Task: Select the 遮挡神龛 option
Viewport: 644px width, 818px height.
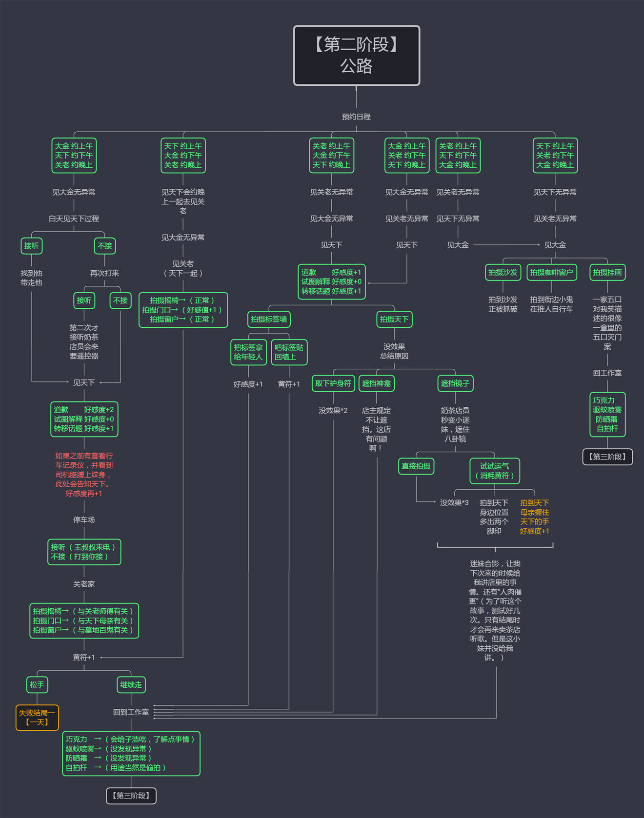Action: click(x=377, y=383)
